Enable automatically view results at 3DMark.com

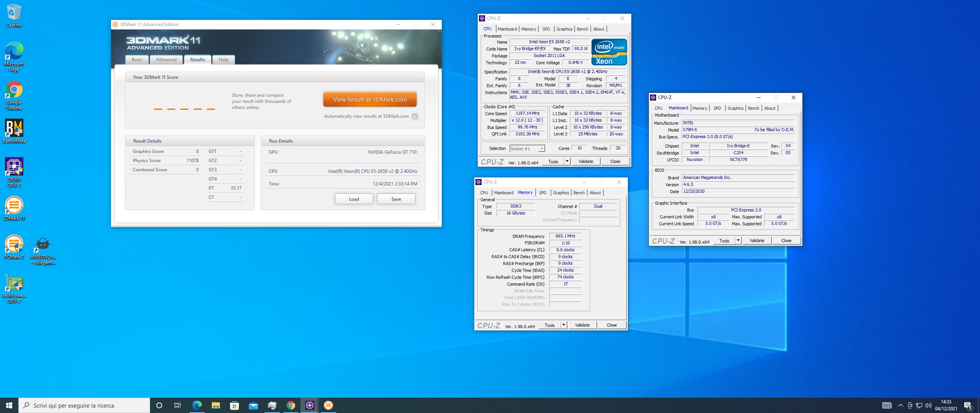tap(415, 116)
